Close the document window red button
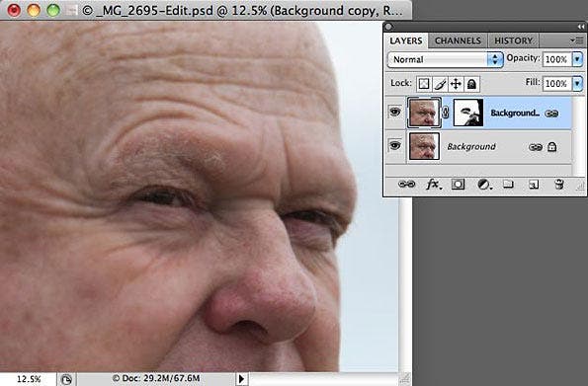Viewport: 588px width, 386px height. (x=14, y=10)
